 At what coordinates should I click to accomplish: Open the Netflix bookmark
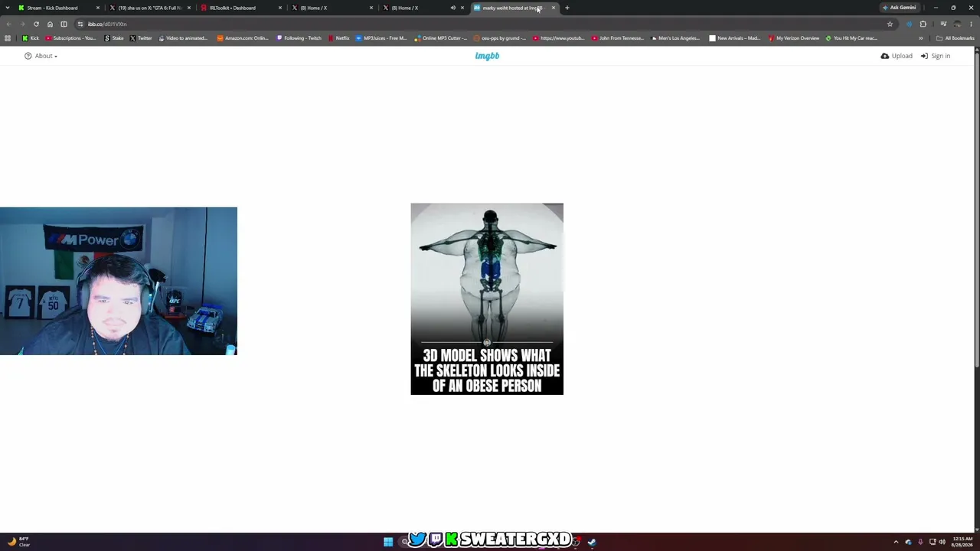[338, 38]
